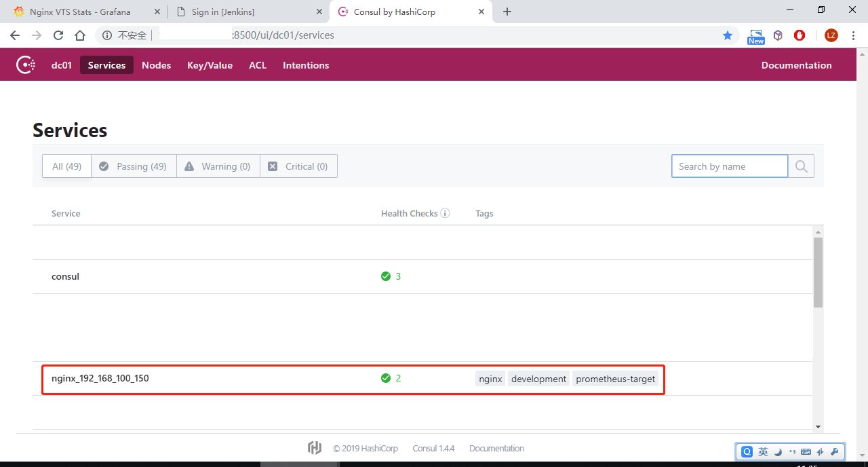Click the services list scrollbar thumb
This screenshot has width=868, height=467.
818,272
